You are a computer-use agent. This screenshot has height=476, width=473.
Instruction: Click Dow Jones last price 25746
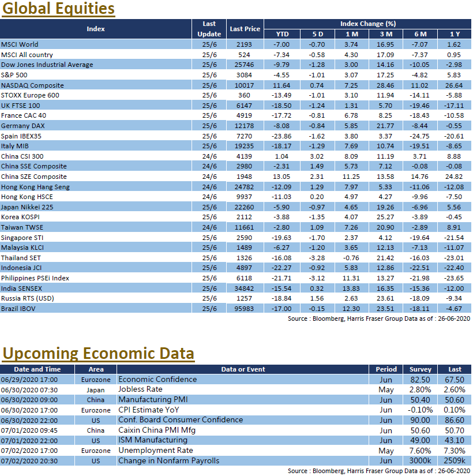click(x=244, y=65)
